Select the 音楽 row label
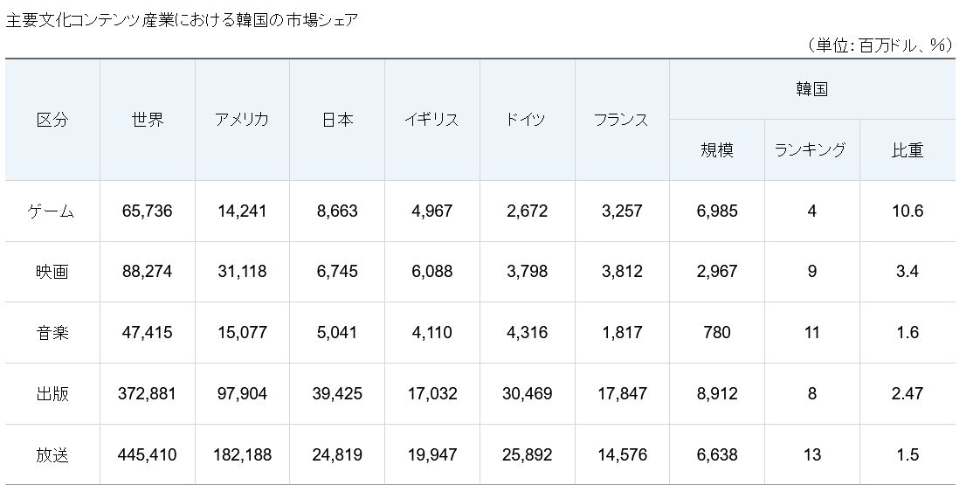The height and width of the screenshot is (485, 980). [52, 332]
